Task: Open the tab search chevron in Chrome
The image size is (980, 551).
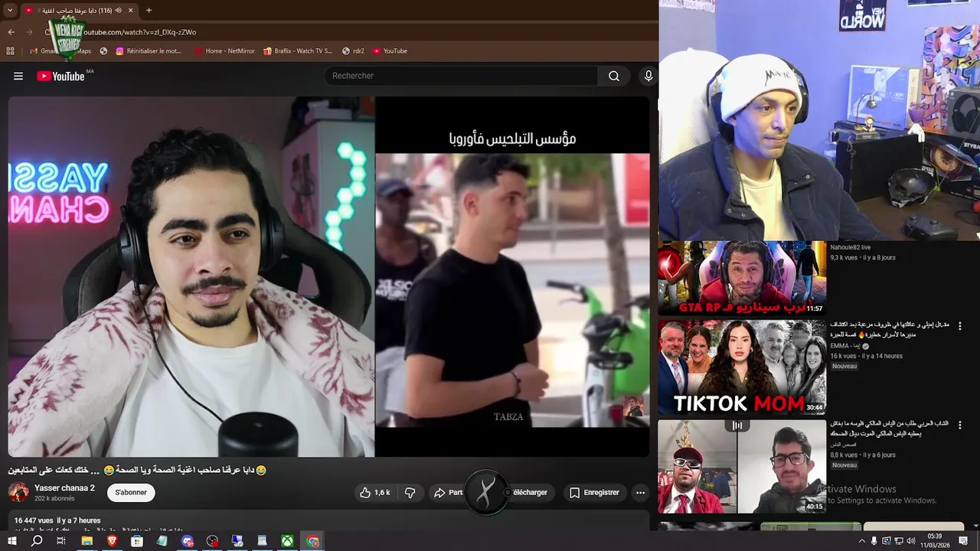Action: click(10, 10)
